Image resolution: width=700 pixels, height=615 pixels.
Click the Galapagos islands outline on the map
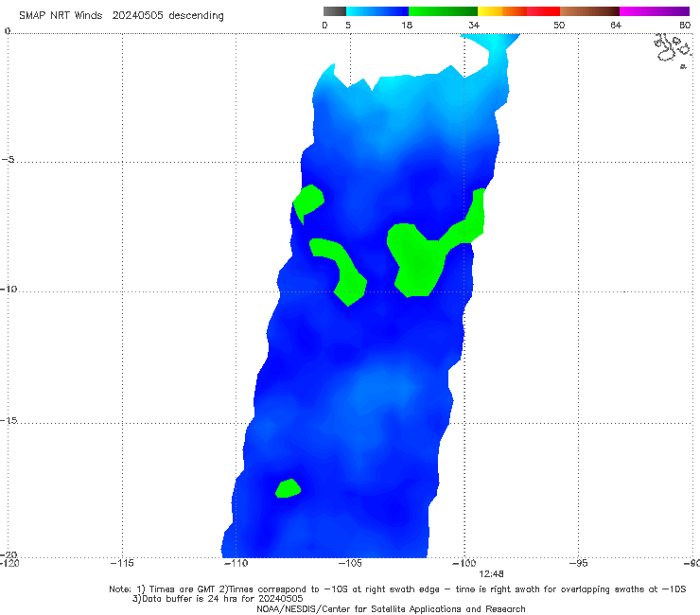tap(673, 49)
